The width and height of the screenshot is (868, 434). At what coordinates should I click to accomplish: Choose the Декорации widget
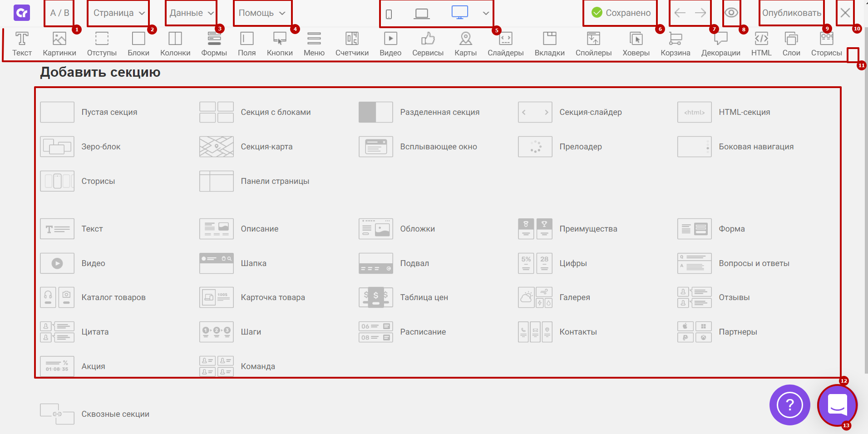pyautogui.click(x=721, y=44)
